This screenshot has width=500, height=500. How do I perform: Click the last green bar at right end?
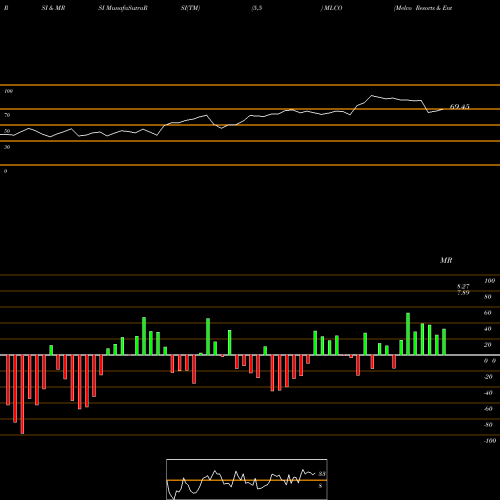(x=444, y=342)
